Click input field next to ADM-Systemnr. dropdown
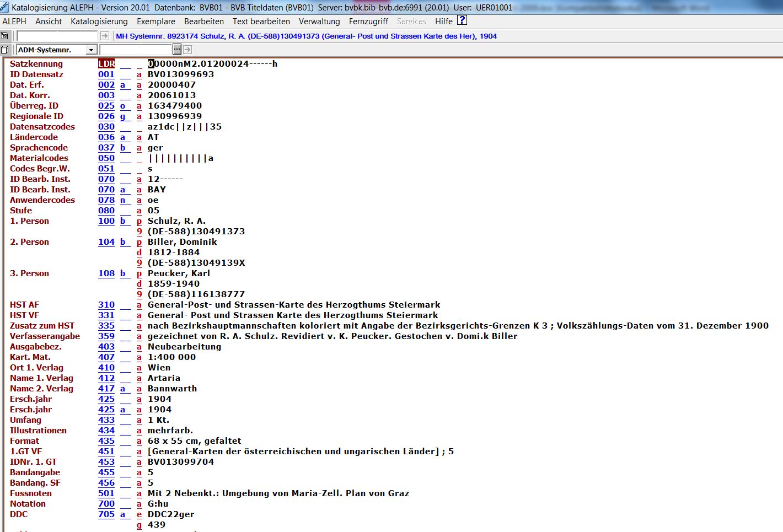 [136, 50]
